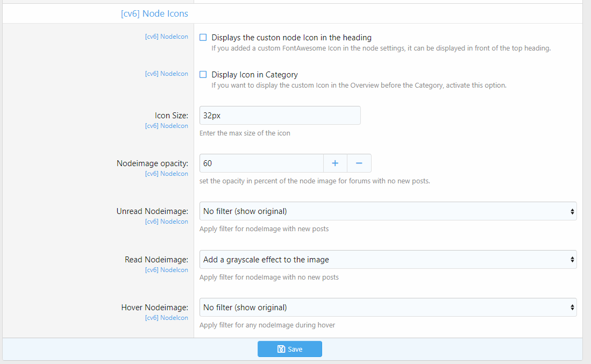This screenshot has width=591, height=364.
Task: Click the Nodeimage opacity field showing 60
Action: point(261,163)
